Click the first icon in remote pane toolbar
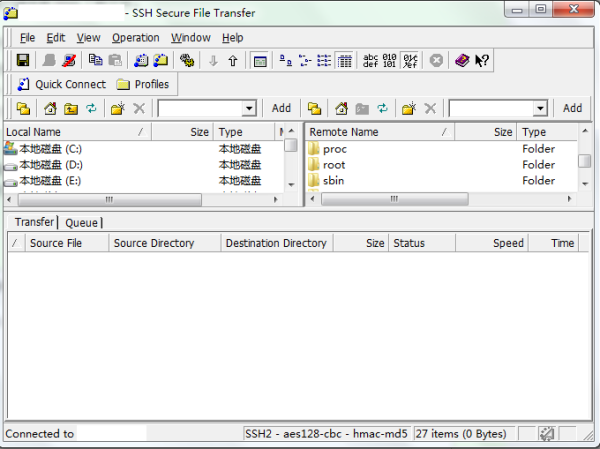 pos(315,108)
